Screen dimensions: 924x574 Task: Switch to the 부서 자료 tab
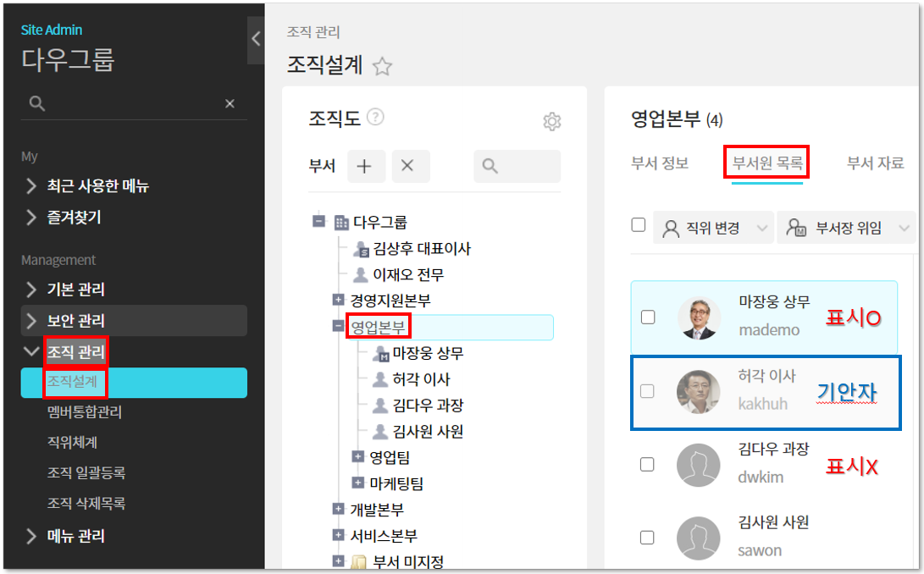click(x=875, y=163)
